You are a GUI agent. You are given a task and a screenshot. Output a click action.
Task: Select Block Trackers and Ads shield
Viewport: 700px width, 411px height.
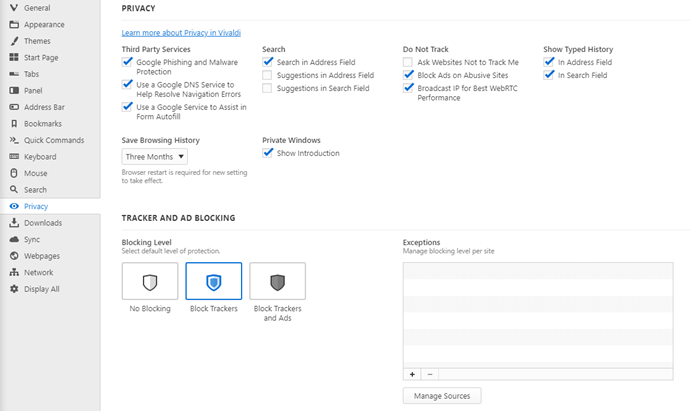point(278,281)
